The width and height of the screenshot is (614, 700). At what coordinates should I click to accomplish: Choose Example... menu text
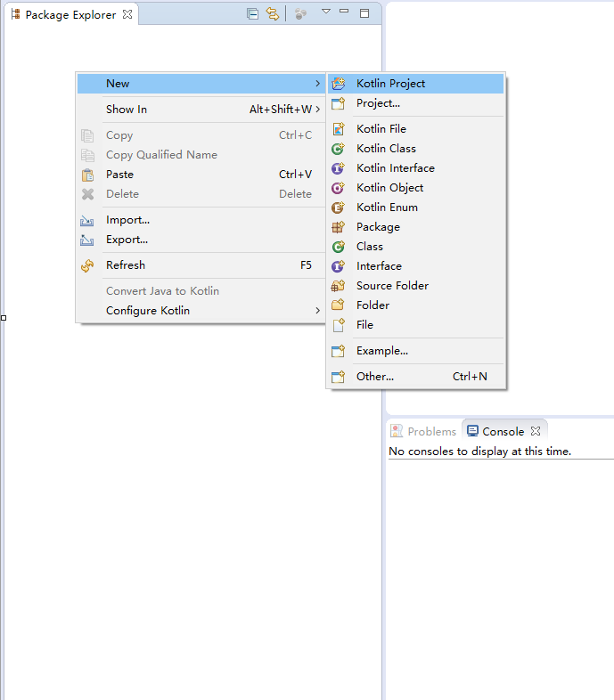click(x=382, y=351)
